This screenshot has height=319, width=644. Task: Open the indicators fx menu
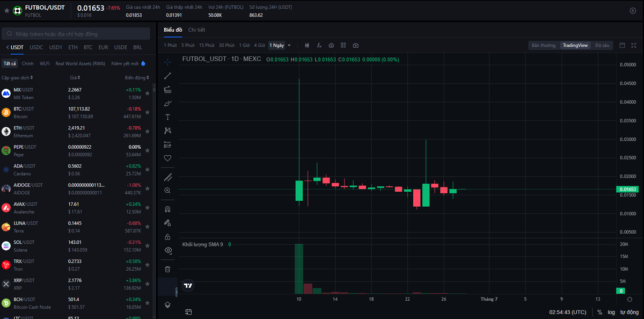tap(319, 46)
